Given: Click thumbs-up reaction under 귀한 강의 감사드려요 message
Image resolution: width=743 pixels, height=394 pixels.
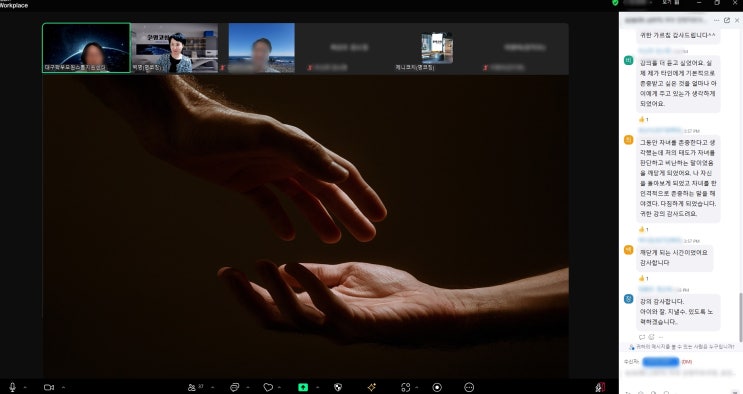Looking at the screenshot, I should 643,229.
